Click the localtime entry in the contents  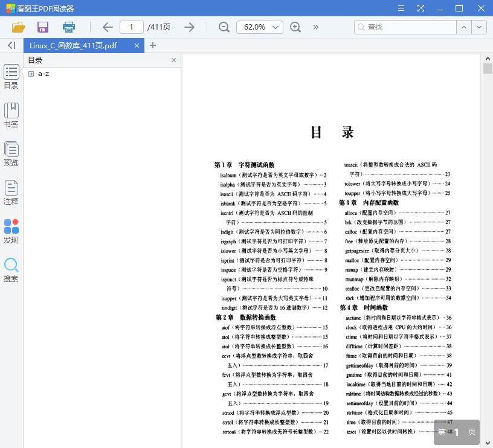click(399, 384)
